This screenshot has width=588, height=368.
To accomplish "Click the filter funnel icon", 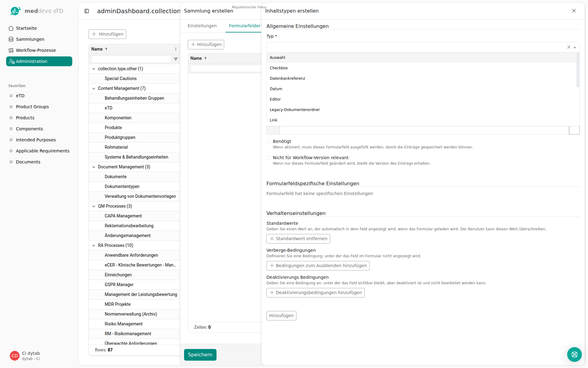I will [176, 59].
